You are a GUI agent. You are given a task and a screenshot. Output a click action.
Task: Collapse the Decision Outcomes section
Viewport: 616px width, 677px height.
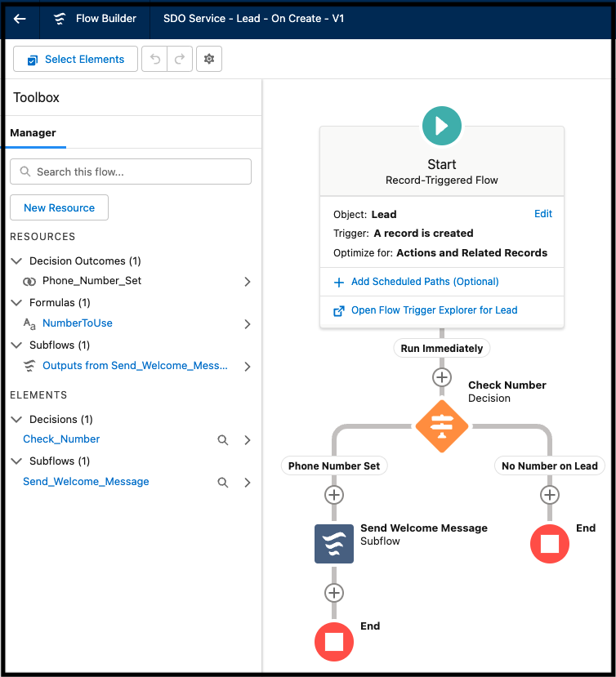tap(17, 262)
